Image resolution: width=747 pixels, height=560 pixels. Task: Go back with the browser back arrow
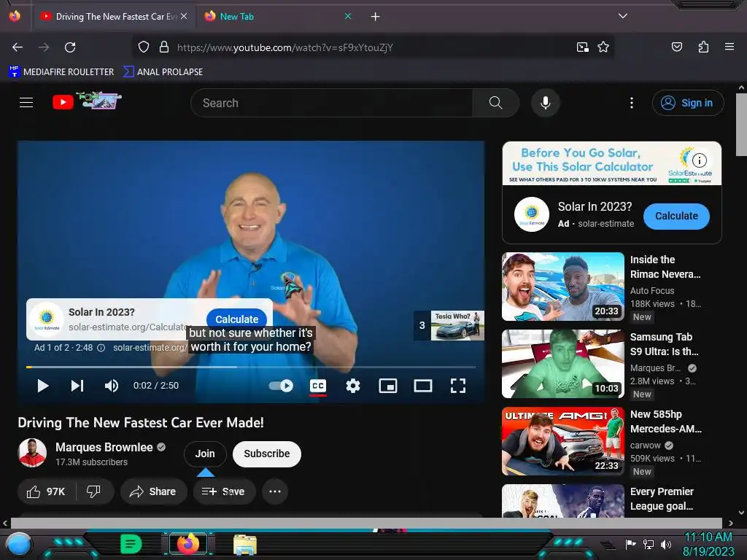click(18, 47)
